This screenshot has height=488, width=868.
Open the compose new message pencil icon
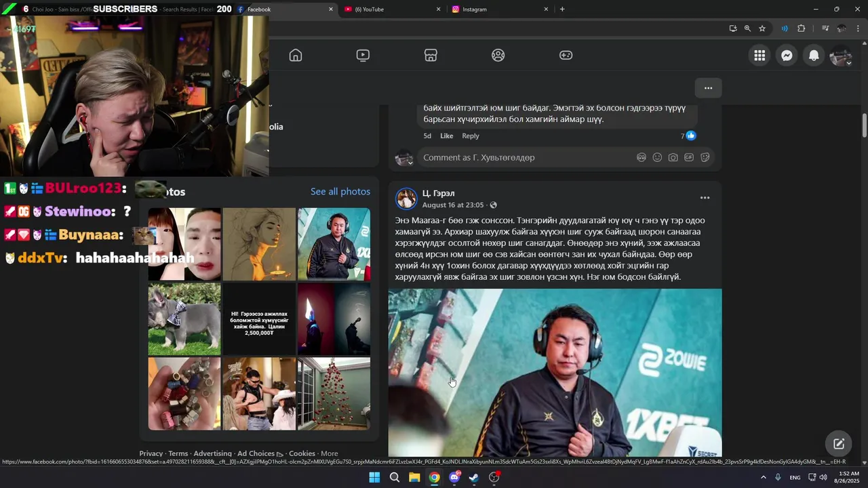(x=839, y=444)
